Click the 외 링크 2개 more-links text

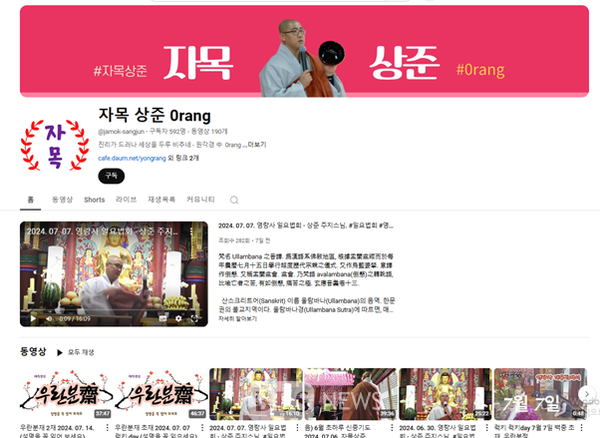click(183, 158)
